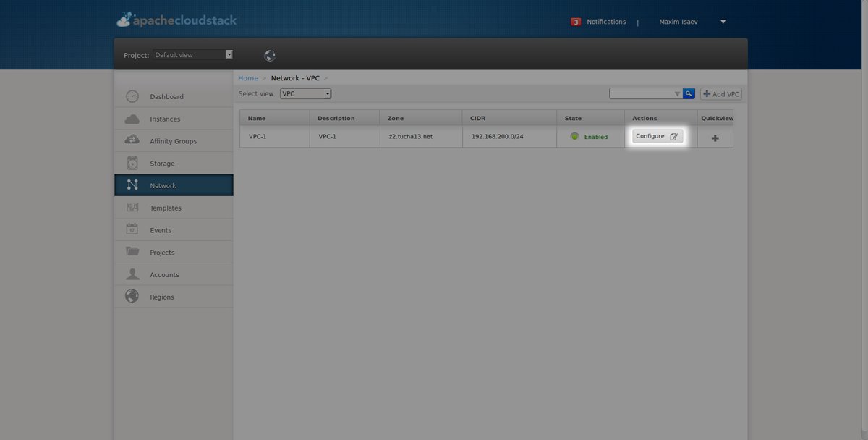This screenshot has width=868, height=440.
Task: Click the Configure button for VPC-1
Action: (x=658, y=136)
